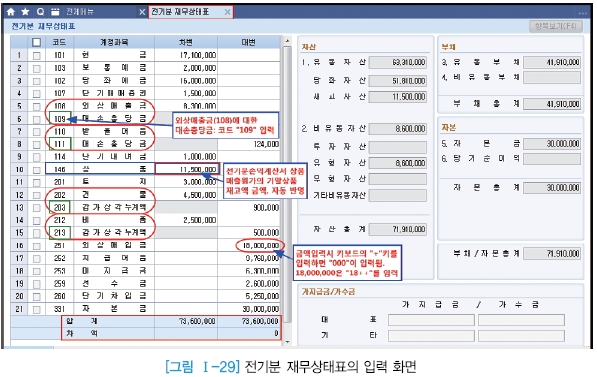Check the box for row 101 현금
The image size is (597, 377).
pos(37,56)
